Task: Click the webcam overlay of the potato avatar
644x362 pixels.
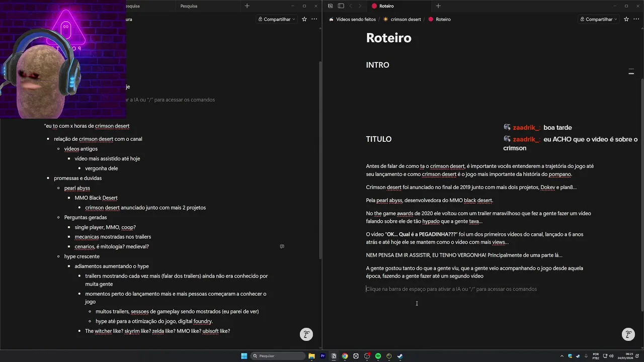Action: pos(63,59)
